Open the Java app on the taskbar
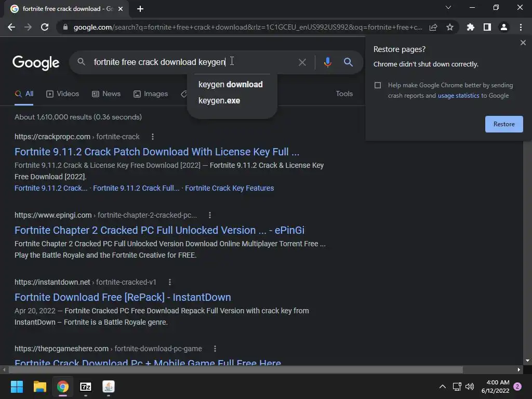Viewport: 532px width, 399px height. pyautogui.click(x=109, y=387)
